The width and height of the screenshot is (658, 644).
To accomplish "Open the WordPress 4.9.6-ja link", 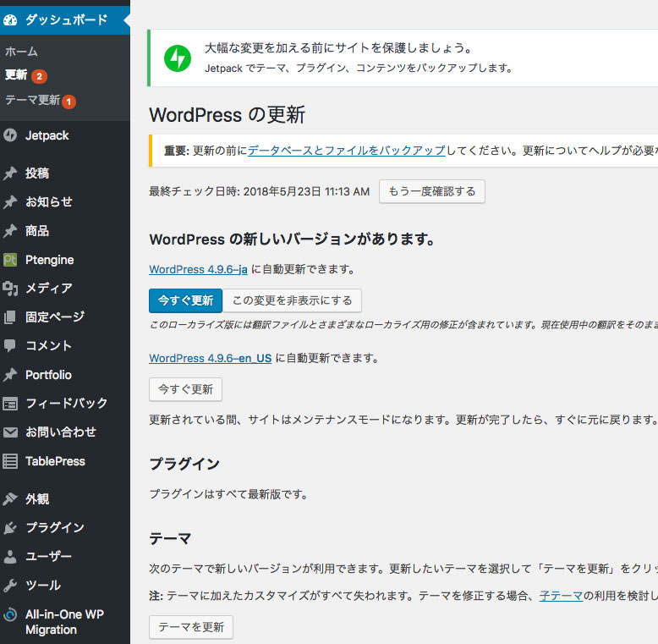I will [198, 269].
